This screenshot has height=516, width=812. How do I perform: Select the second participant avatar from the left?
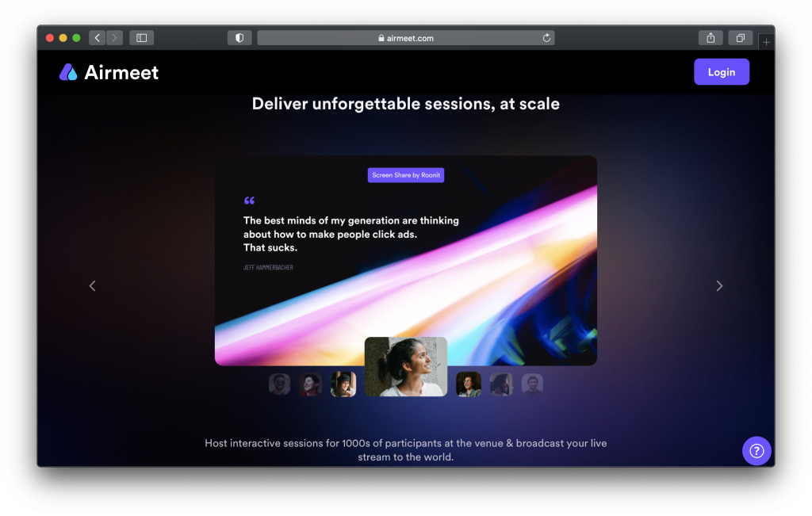[x=311, y=384]
